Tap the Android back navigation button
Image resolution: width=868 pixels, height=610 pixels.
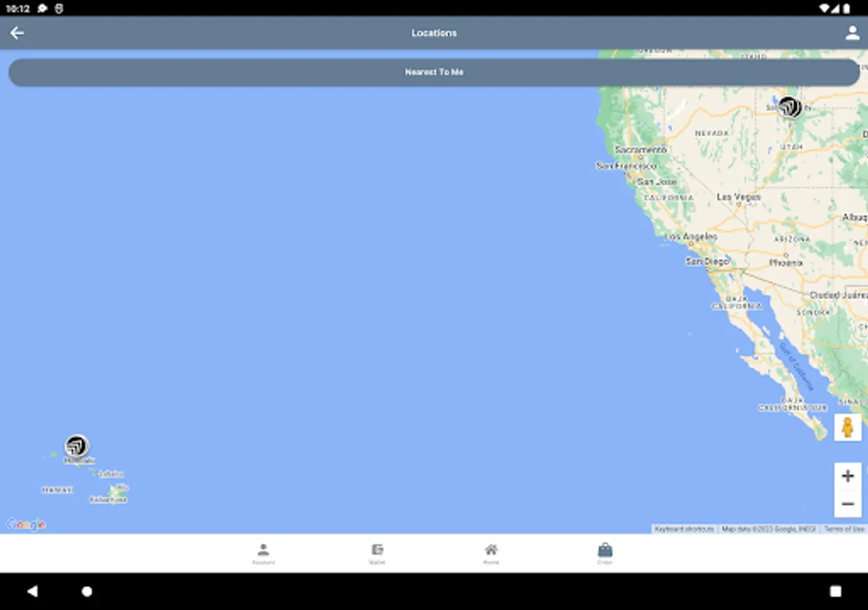[x=32, y=591]
